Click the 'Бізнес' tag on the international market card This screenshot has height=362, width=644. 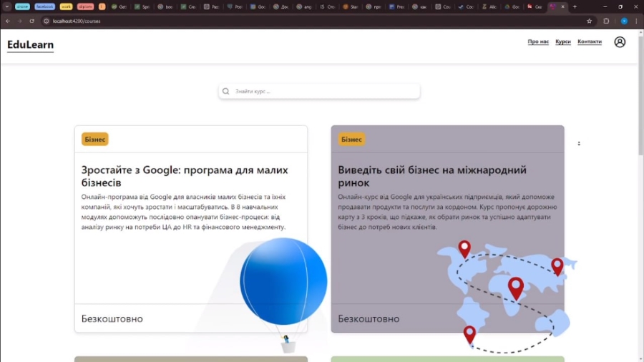point(351,139)
